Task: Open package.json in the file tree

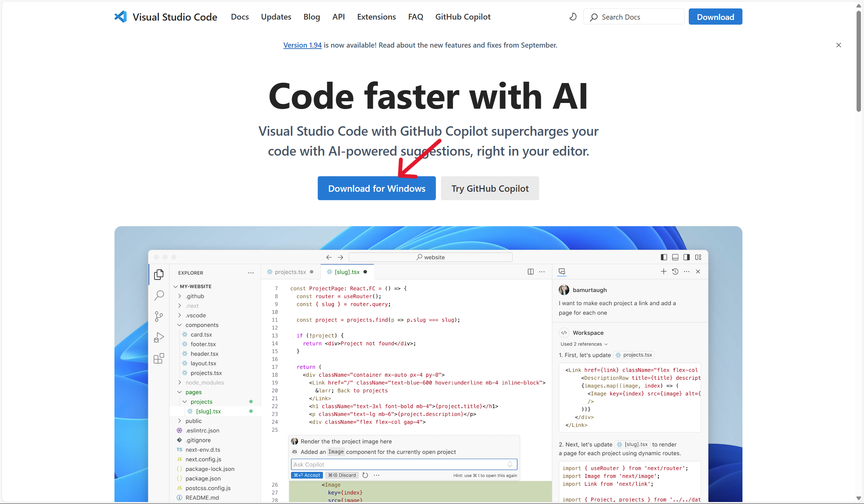Action: [203, 478]
